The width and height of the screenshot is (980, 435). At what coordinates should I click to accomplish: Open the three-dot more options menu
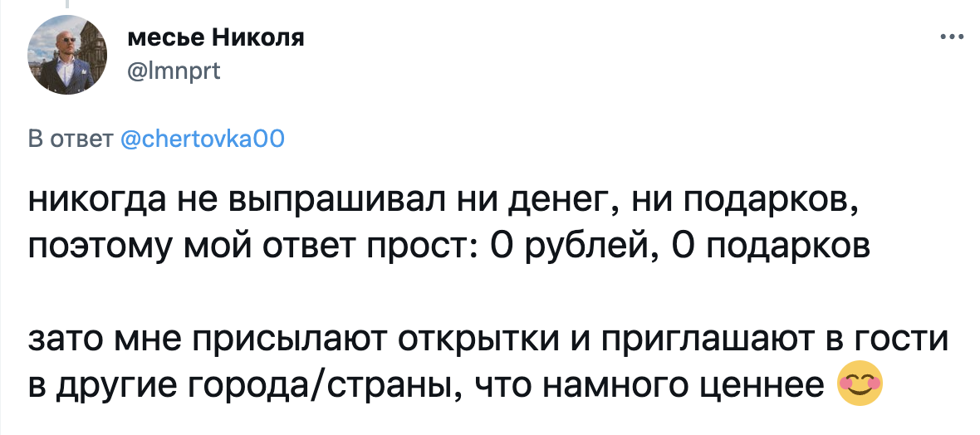[951, 37]
